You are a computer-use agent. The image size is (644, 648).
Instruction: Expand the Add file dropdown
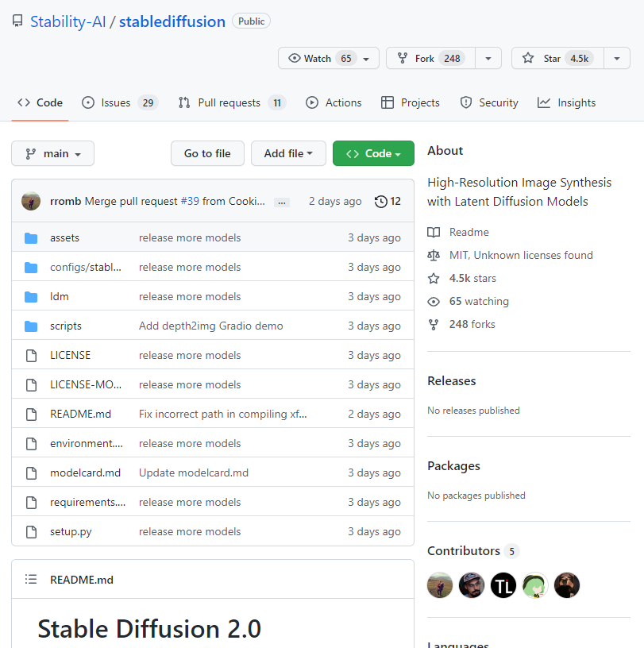pyautogui.click(x=288, y=152)
